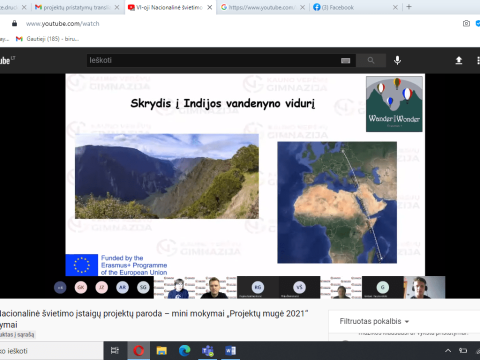Viewport: 480px width, 360px height.
Task: Click the EU flag emblem on slide
Action: point(82,265)
